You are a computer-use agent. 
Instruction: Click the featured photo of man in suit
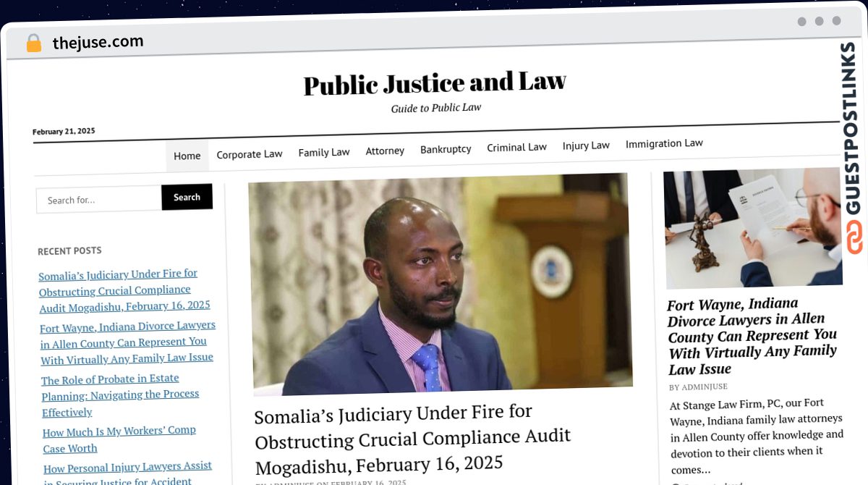(441, 283)
